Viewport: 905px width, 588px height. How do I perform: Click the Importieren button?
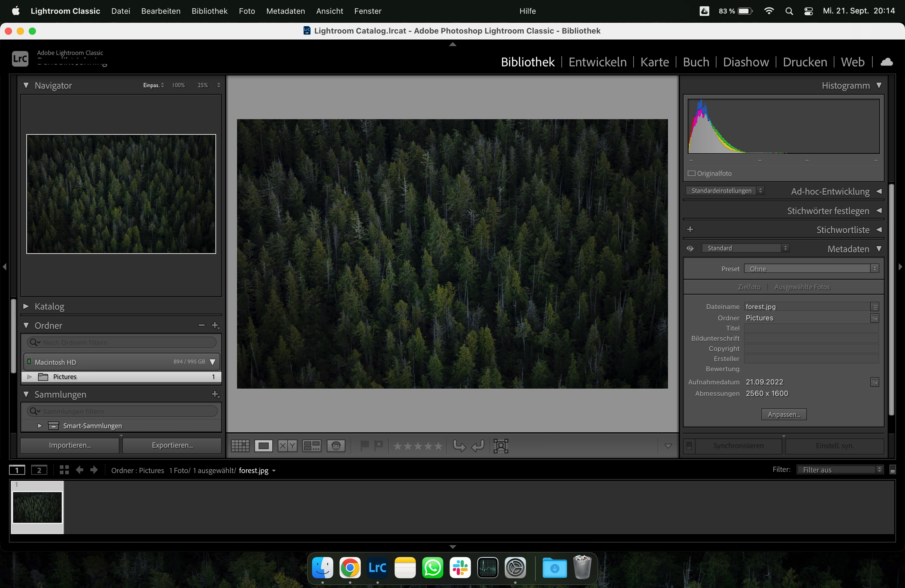point(70,445)
